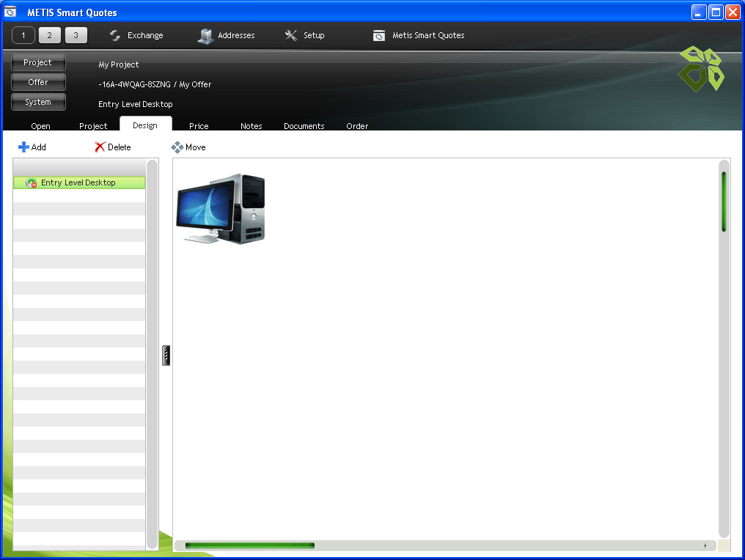Select view button 1
The image size is (745, 560).
pyautogui.click(x=23, y=35)
